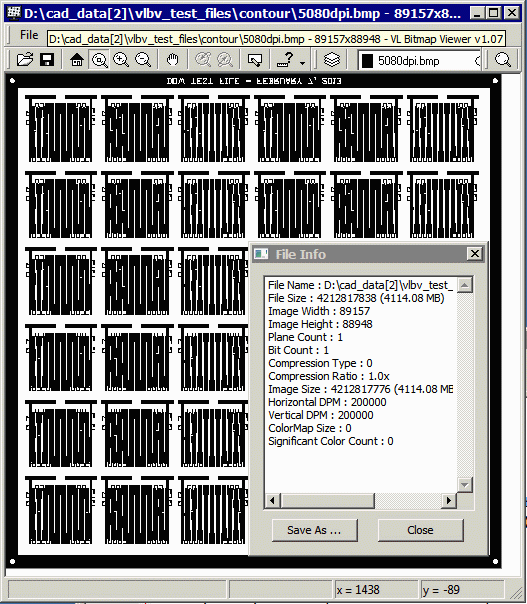Click the 'Vertical DPM : 200000' line
The width and height of the screenshot is (527, 604).
coord(321,415)
